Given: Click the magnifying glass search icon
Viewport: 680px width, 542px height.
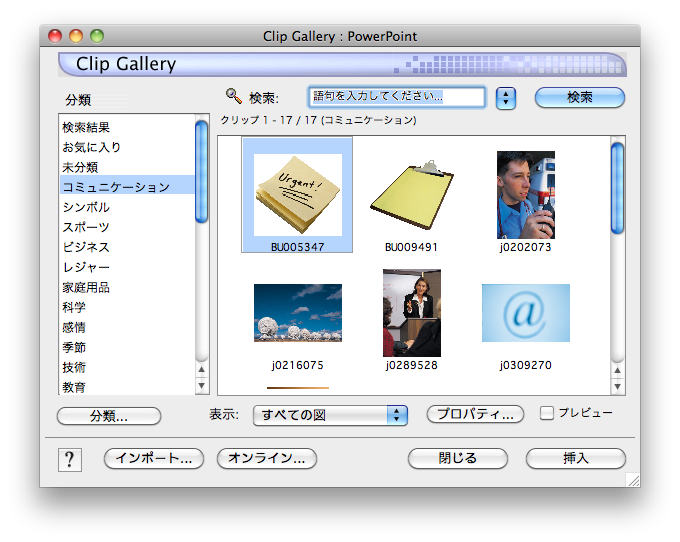Looking at the screenshot, I should [x=234, y=96].
